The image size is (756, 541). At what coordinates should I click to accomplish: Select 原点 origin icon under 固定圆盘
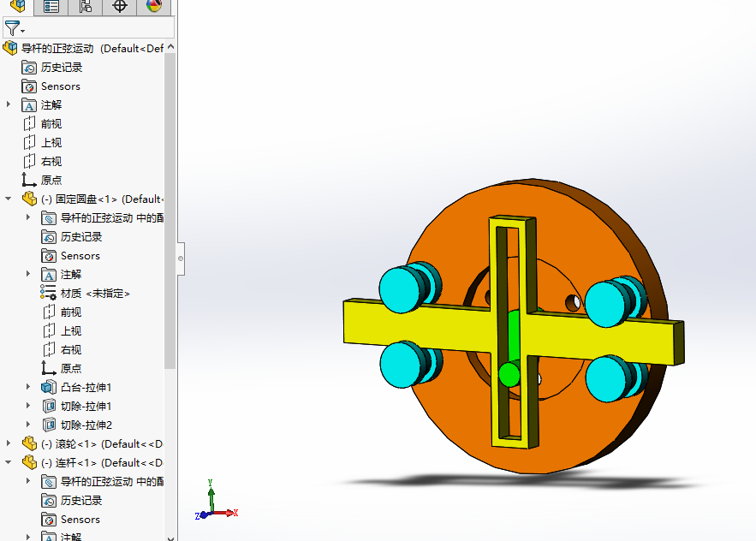(x=49, y=368)
